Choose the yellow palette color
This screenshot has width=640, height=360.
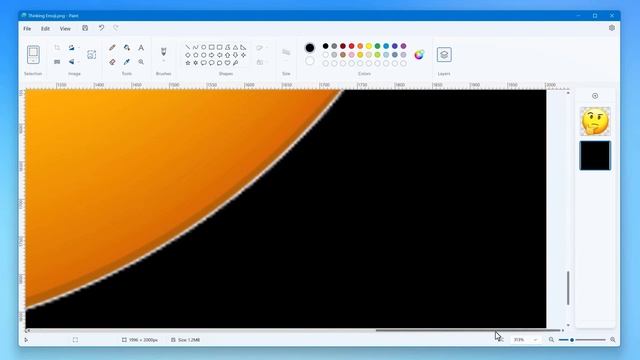(369, 46)
